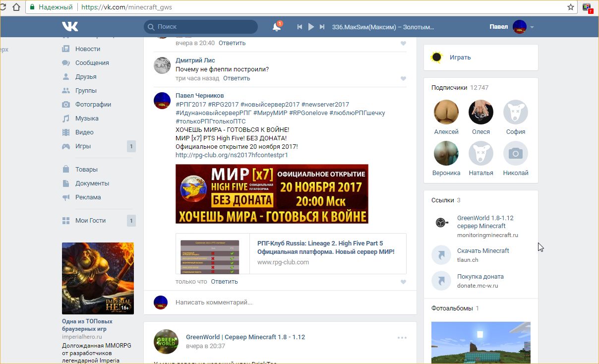
Task: Click the browser home icon
Action: coord(17,7)
